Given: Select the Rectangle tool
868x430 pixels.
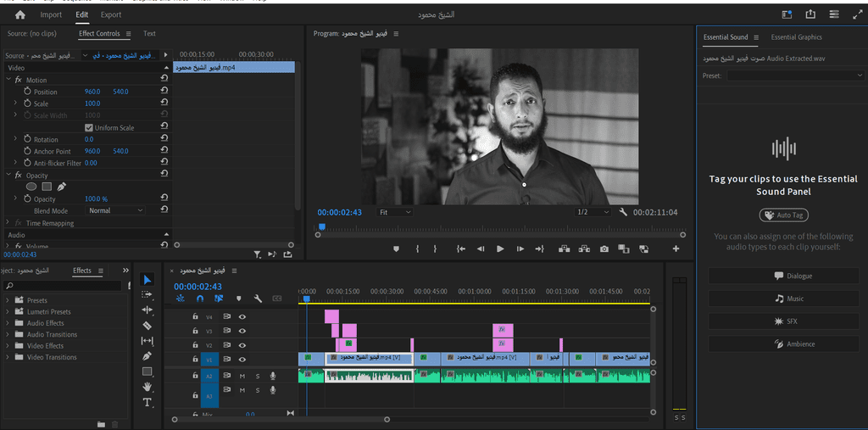Looking at the screenshot, I should (x=147, y=371).
